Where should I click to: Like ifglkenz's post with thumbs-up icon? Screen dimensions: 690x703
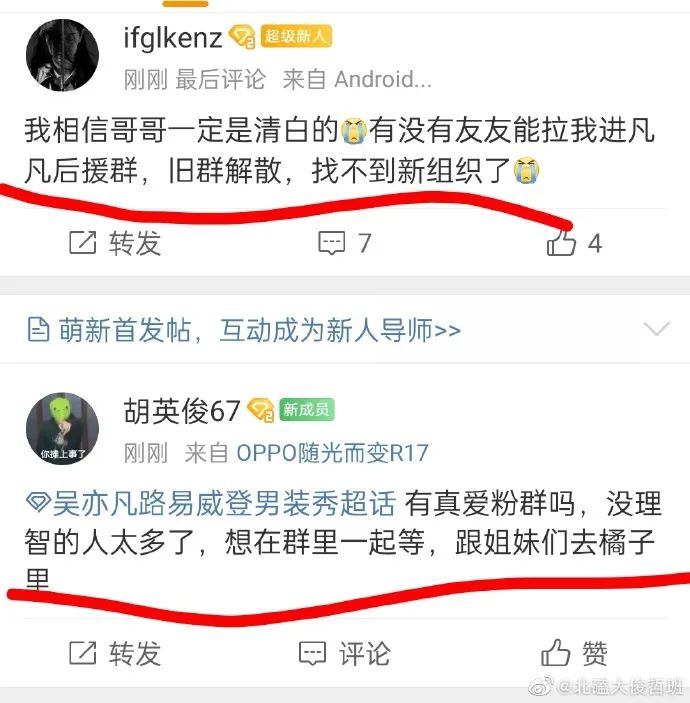point(561,243)
